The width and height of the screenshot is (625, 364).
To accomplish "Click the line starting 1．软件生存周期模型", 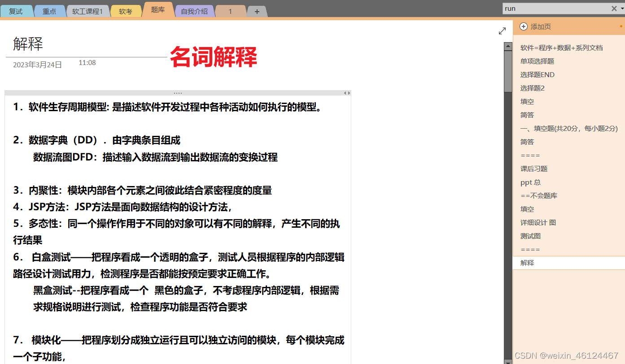I will click(167, 107).
